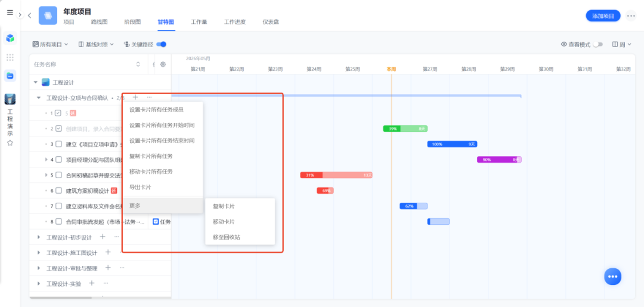
Task: Expand subtasks of task 5 合同初稿起草
Action: [x=47, y=175]
